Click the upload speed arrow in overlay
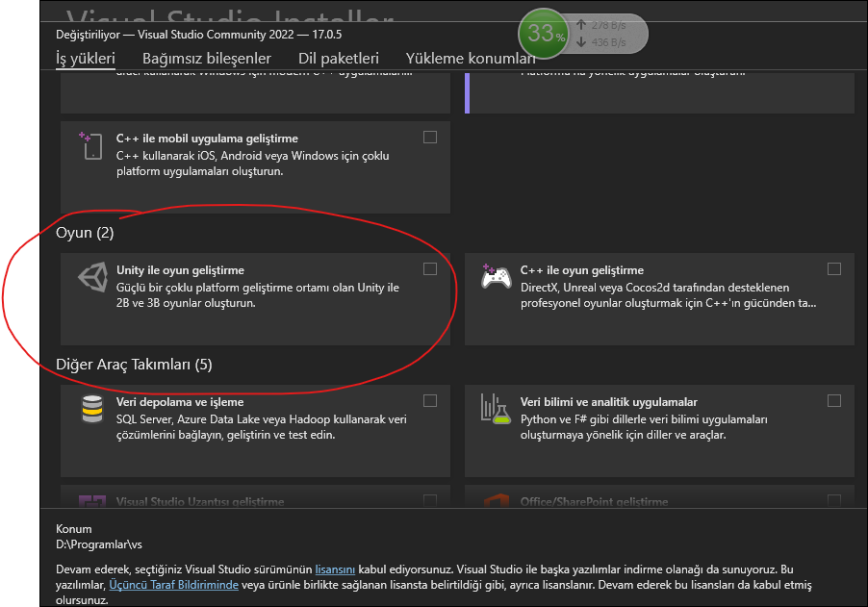This screenshot has height=607, width=868. click(x=581, y=25)
